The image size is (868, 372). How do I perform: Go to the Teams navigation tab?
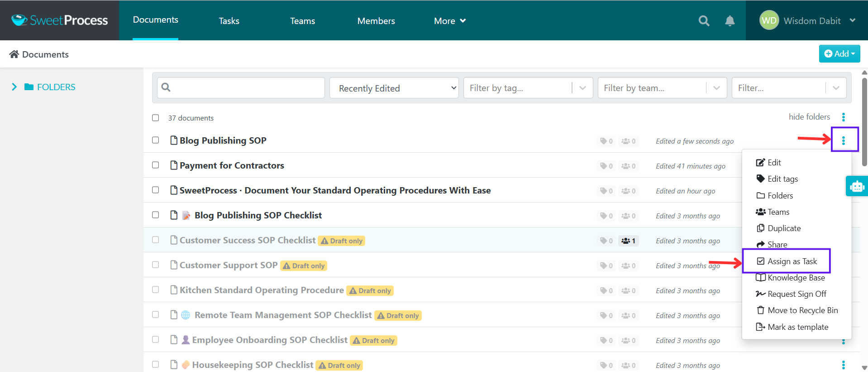[303, 21]
